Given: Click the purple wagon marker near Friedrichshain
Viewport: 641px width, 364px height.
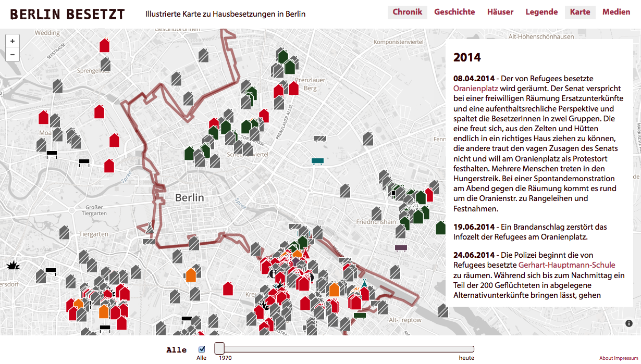Looking at the screenshot, I should [x=401, y=248].
